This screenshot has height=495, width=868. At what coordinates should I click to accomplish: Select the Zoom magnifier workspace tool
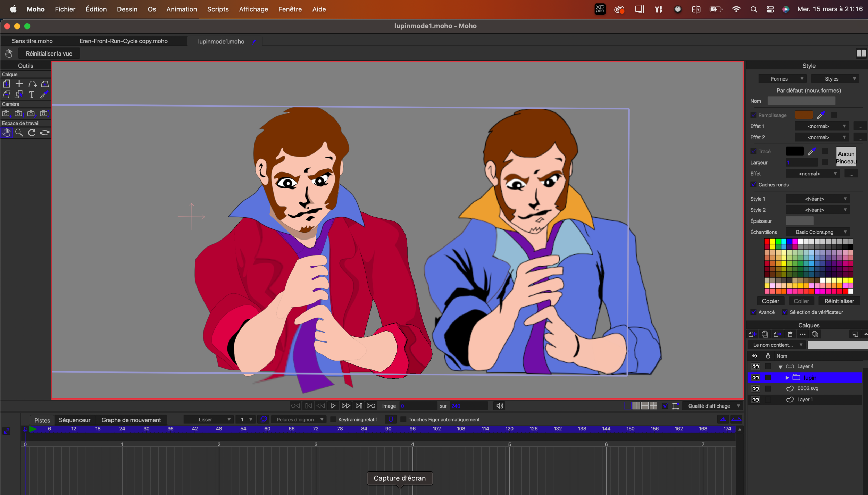click(19, 133)
